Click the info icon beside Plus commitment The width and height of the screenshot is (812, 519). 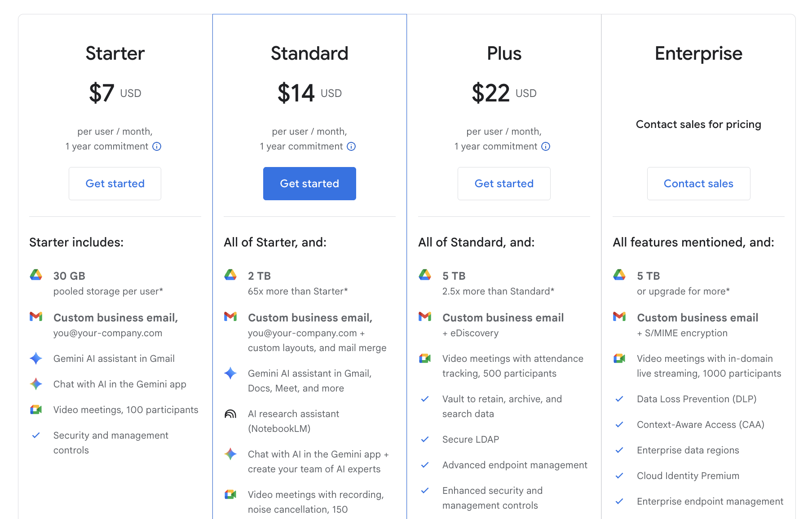(x=546, y=146)
